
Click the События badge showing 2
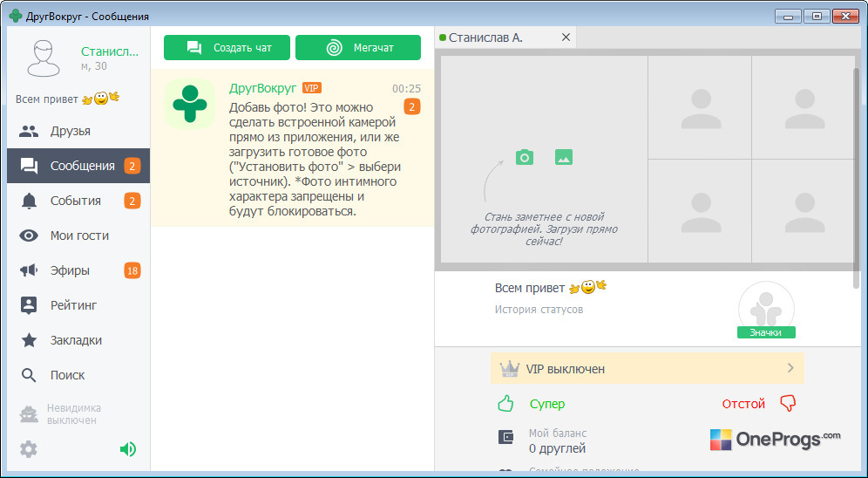[x=132, y=201]
